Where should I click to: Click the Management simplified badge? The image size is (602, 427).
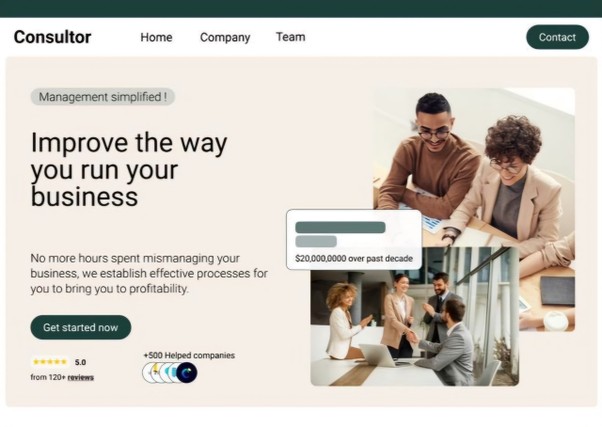pyautogui.click(x=103, y=97)
